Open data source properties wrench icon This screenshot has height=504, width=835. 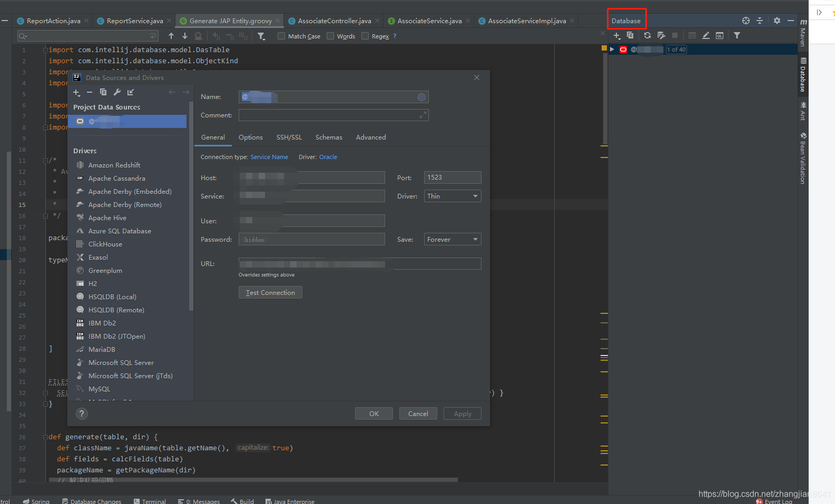tap(661, 35)
